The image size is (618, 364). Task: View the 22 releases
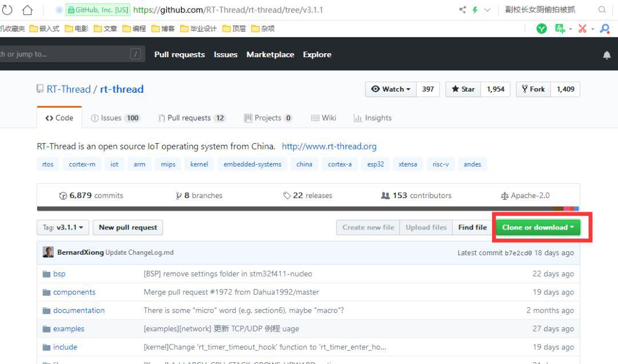tap(308, 196)
